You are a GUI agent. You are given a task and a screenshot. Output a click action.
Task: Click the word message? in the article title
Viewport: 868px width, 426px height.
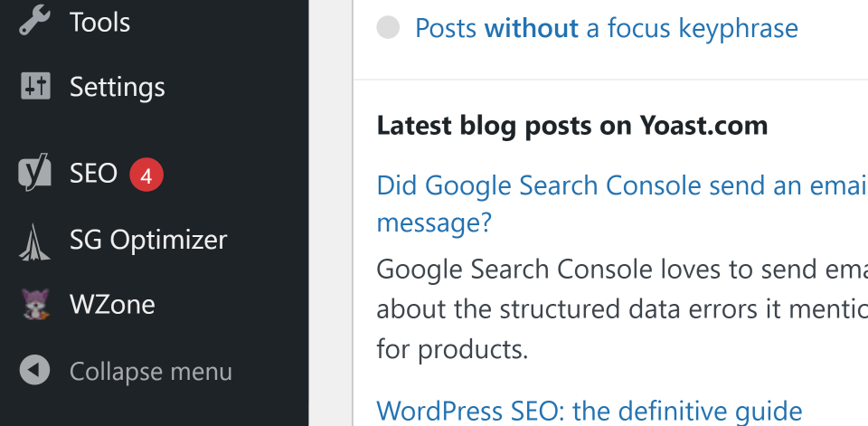click(434, 223)
